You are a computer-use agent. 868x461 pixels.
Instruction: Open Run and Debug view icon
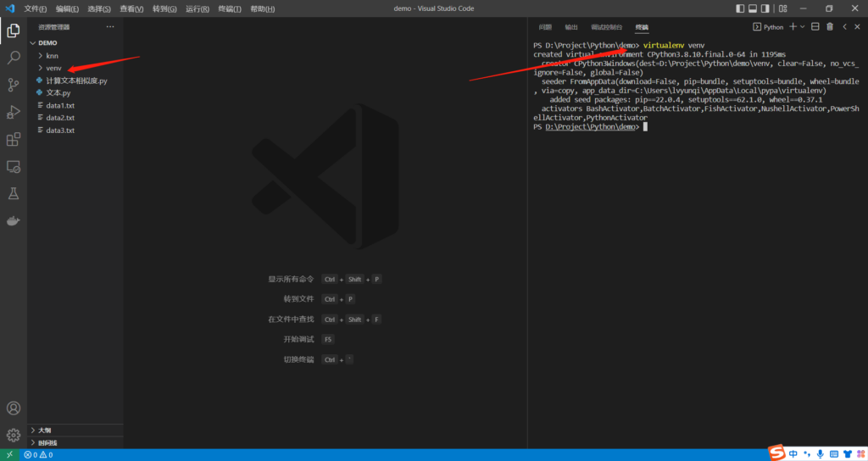(14, 112)
